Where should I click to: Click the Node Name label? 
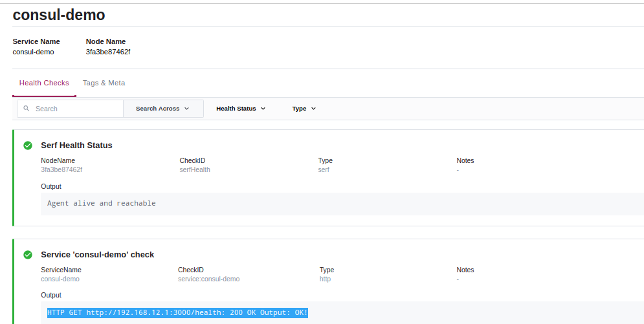coord(105,41)
